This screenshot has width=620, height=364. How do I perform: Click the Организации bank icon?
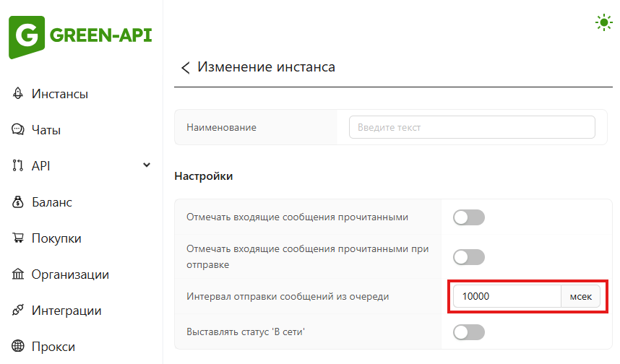(18, 274)
